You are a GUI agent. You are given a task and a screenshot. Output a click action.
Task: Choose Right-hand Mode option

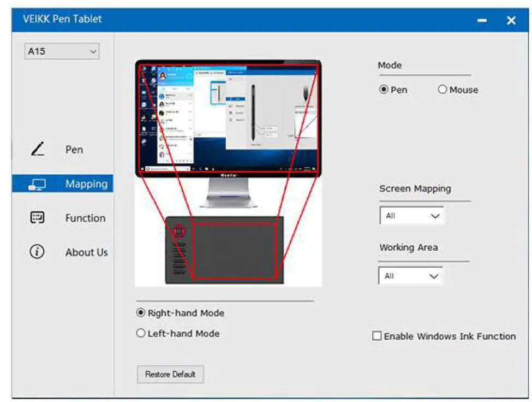click(x=141, y=313)
